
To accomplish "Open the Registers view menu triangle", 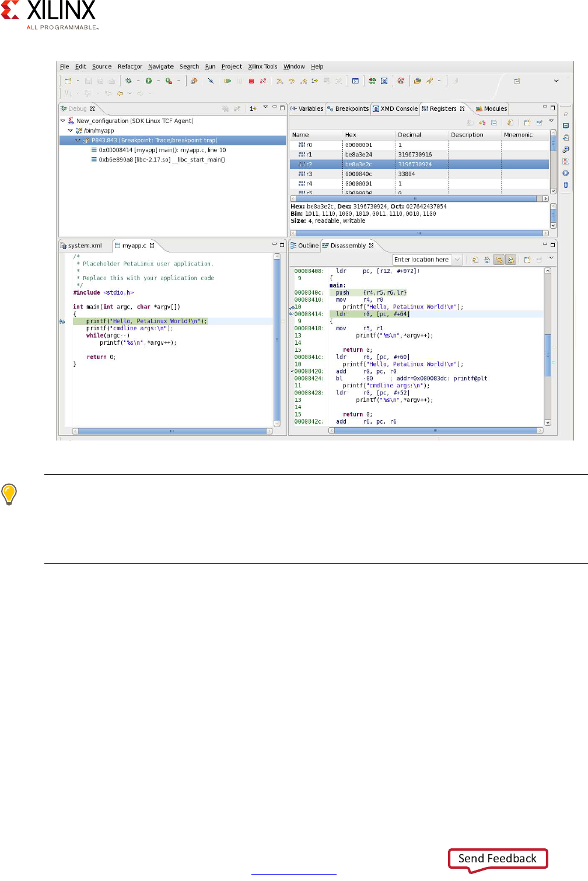I will point(551,121).
